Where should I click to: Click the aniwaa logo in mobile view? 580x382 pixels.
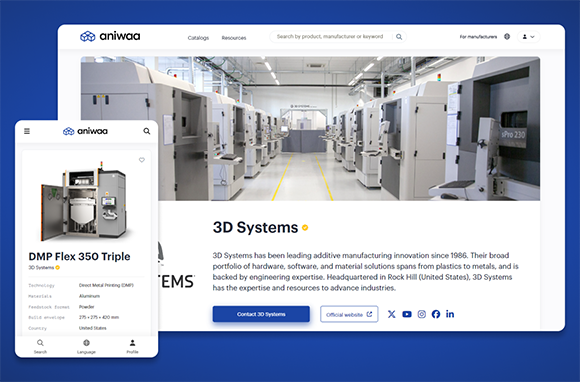click(x=85, y=131)
